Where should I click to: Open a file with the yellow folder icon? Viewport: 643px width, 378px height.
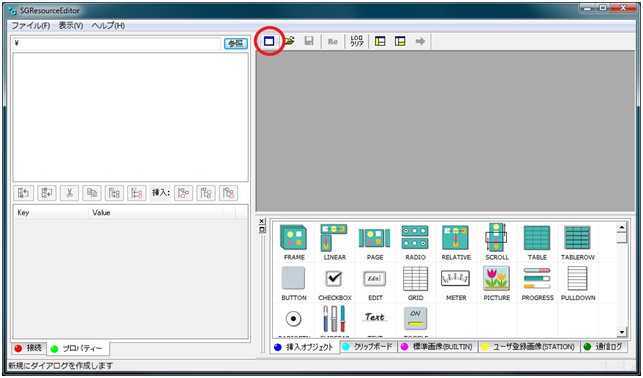(290, 41)
